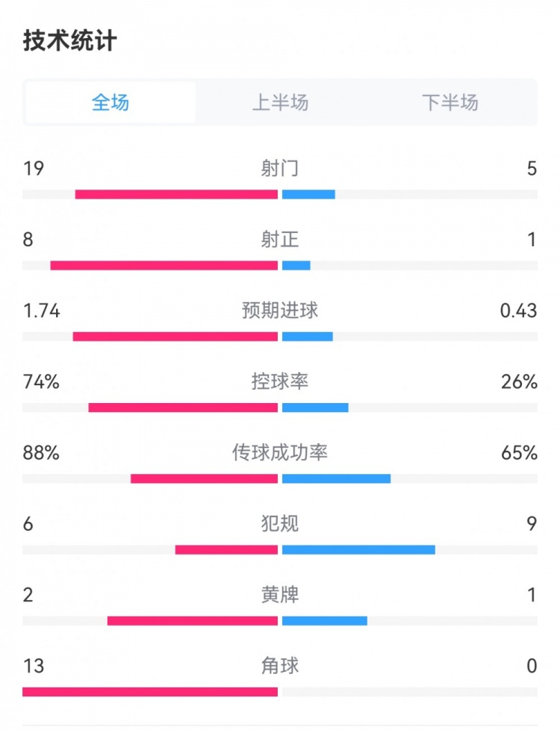The height and width of the screenshot is (730, 560).
Task: Tap the 预期进球 expected goals label
Action: (x=280, y=311)
